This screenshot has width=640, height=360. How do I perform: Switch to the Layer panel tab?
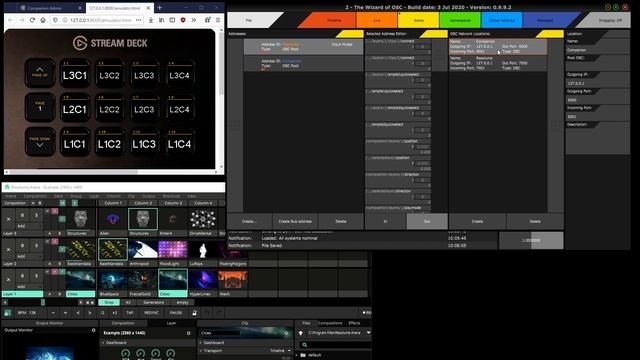click(x=171, y=323)
